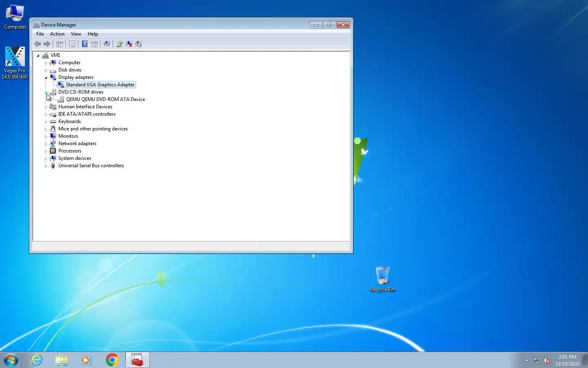Toggle Show/Hide Action Pane toolbar icon

[94, 44]
